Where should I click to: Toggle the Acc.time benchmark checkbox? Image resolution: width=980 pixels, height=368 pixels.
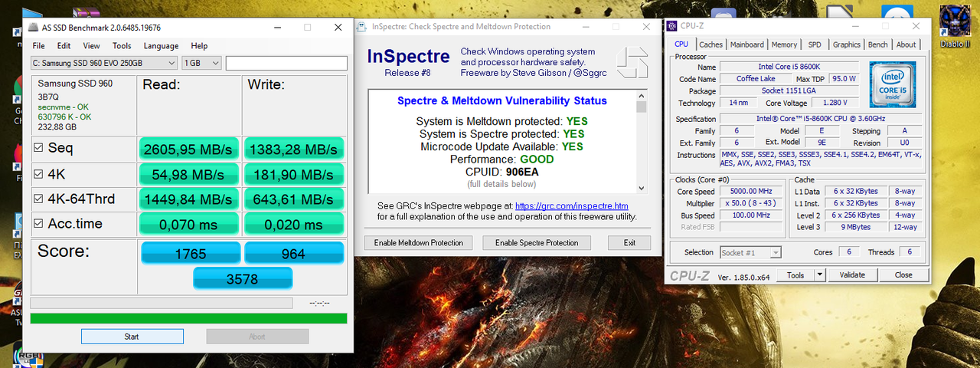coord(38,225)
